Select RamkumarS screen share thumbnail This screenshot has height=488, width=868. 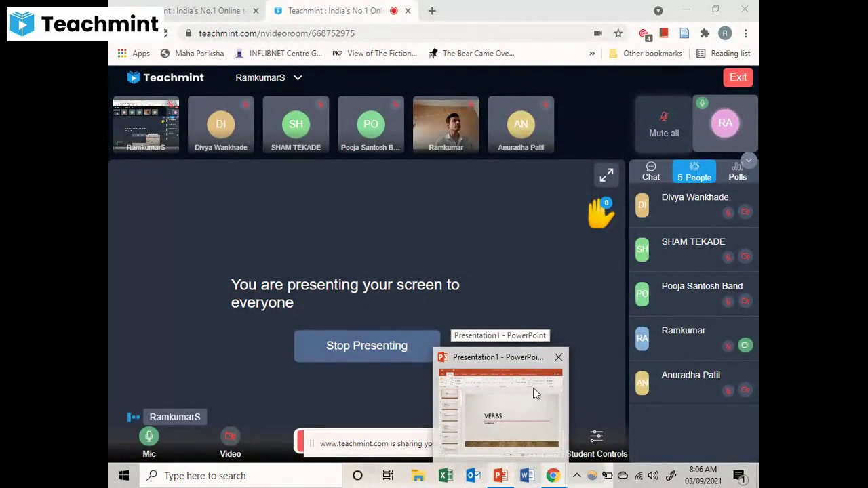(146, 125)
